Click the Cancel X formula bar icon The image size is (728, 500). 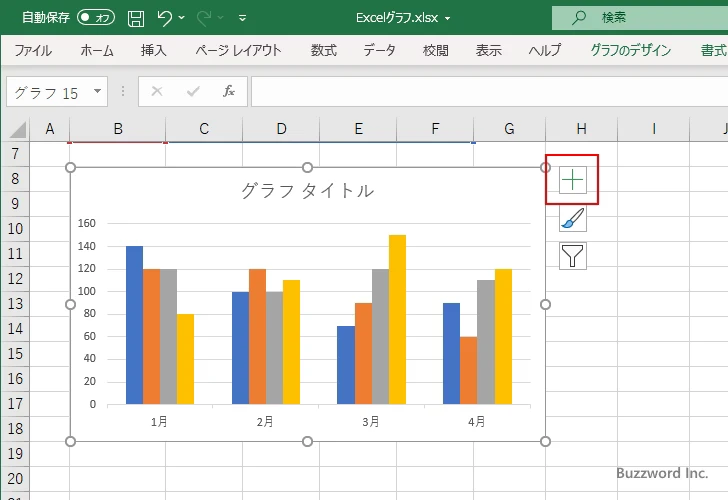pos(157,91)
